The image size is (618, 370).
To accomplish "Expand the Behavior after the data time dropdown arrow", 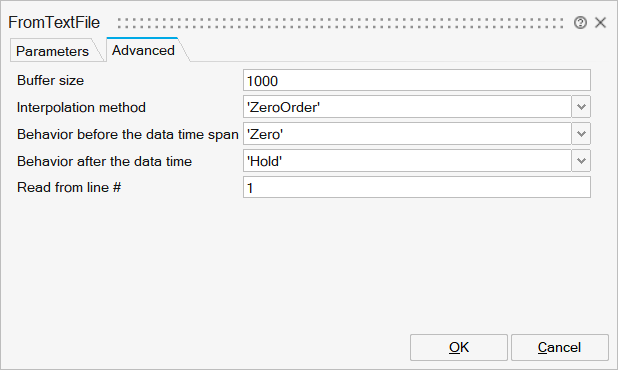I will click(x=581, y=161).
